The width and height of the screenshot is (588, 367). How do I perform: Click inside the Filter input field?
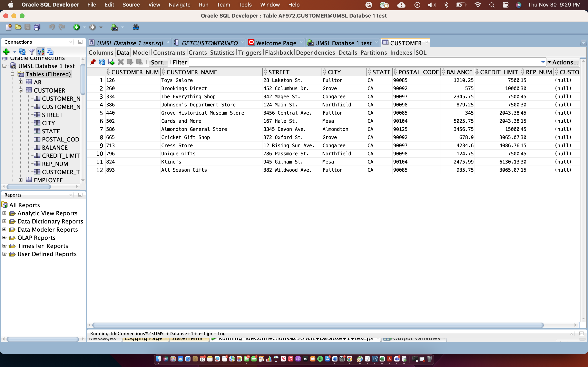[x=364, y=62]
